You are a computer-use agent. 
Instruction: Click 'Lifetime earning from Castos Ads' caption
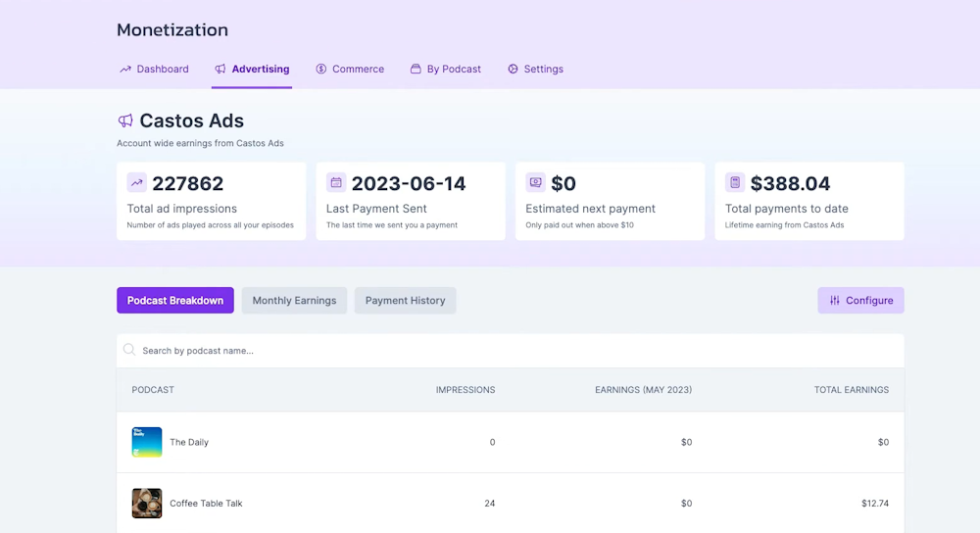784,225
